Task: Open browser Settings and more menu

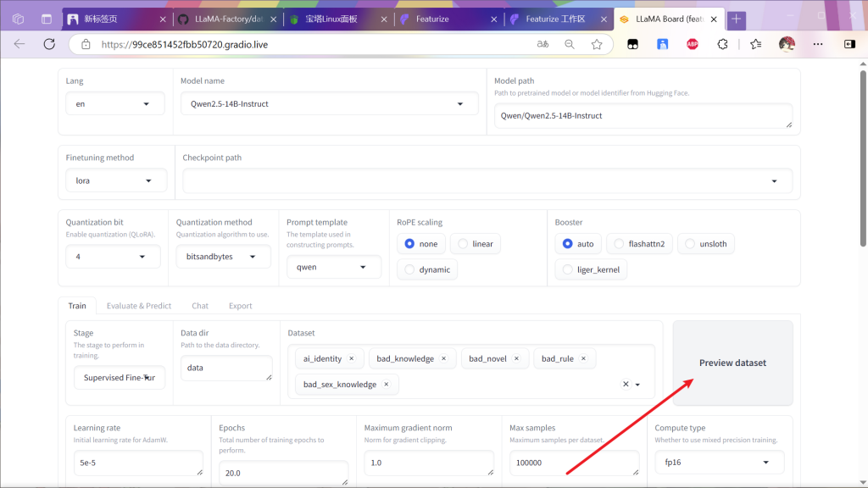Action: coord(818,44)
